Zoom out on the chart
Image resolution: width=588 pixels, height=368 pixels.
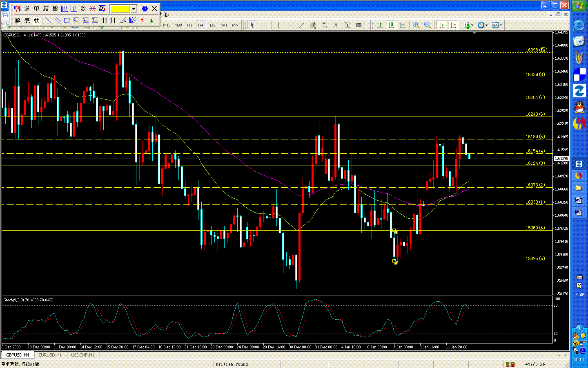428,25
